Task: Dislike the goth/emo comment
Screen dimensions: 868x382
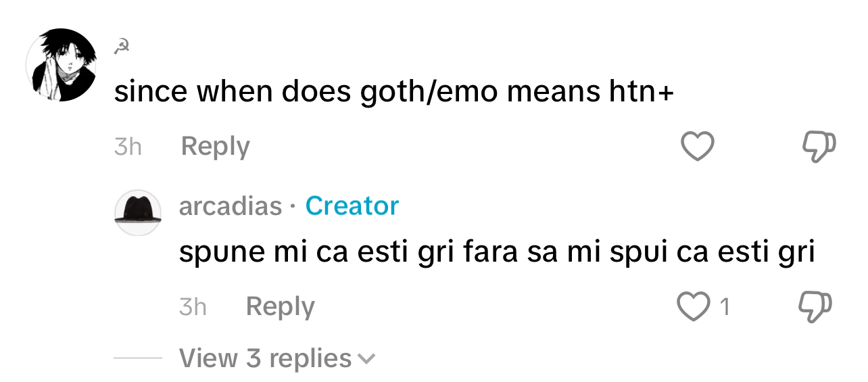Action: pos(819,146)
